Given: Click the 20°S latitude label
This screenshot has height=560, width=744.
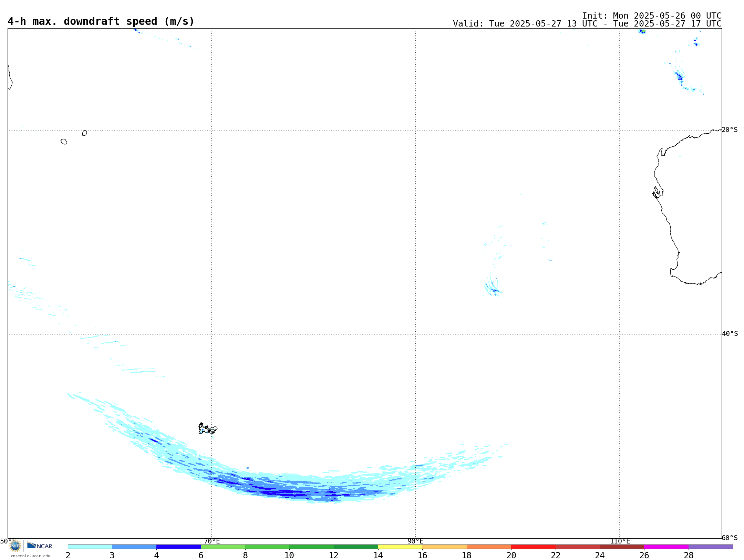Looking at the screenshot, I should 730,130.
